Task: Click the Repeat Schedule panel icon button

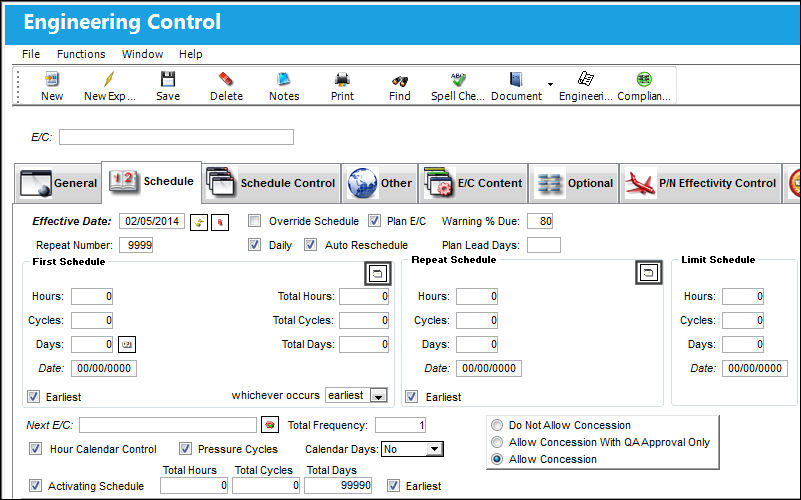Action: pos(649,272)
